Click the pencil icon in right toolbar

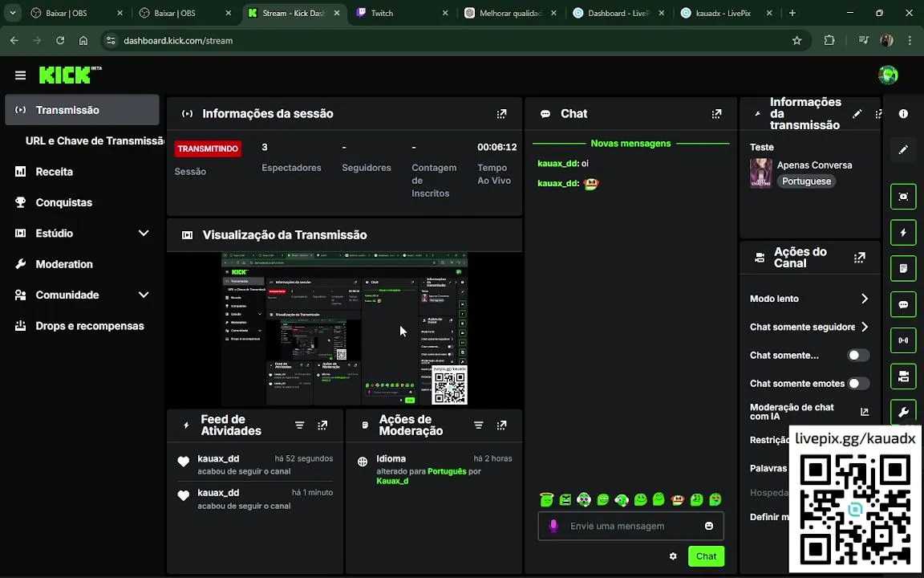click(903, 150)
